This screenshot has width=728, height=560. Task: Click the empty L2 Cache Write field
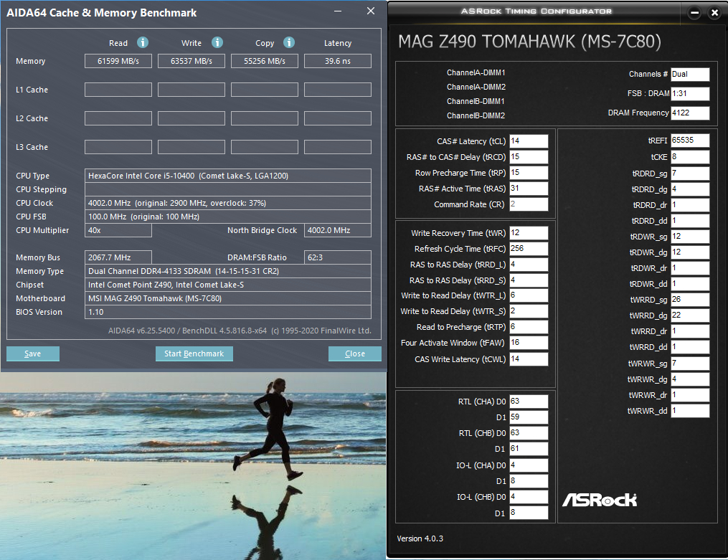pos(192,118)
